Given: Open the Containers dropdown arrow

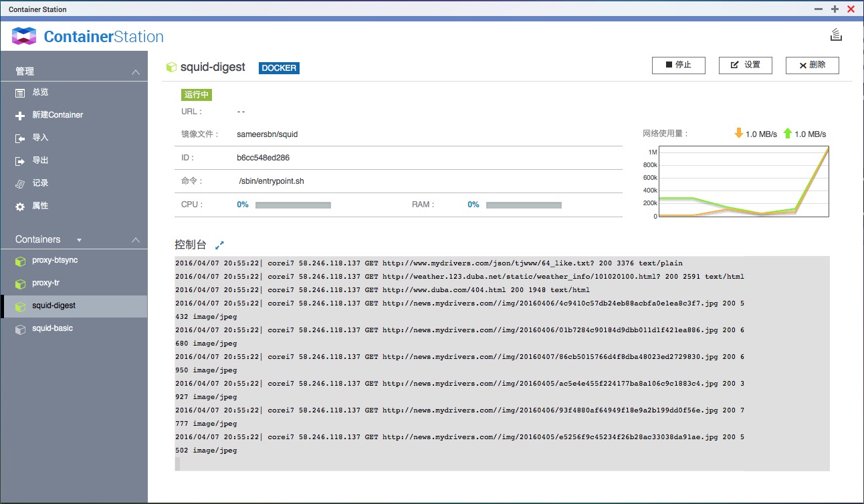Looking at the screenshot, I should pyautogui.click(x=79, y=240).
